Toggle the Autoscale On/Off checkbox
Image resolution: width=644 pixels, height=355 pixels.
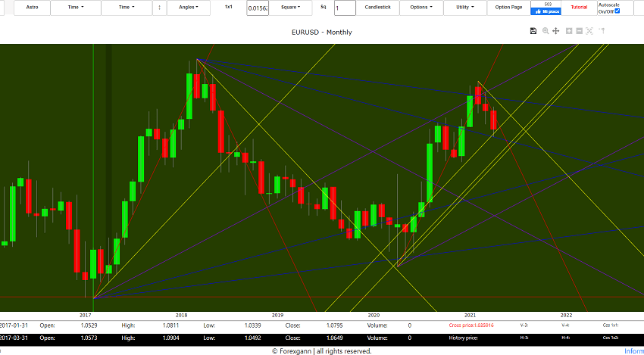point(617,11)
